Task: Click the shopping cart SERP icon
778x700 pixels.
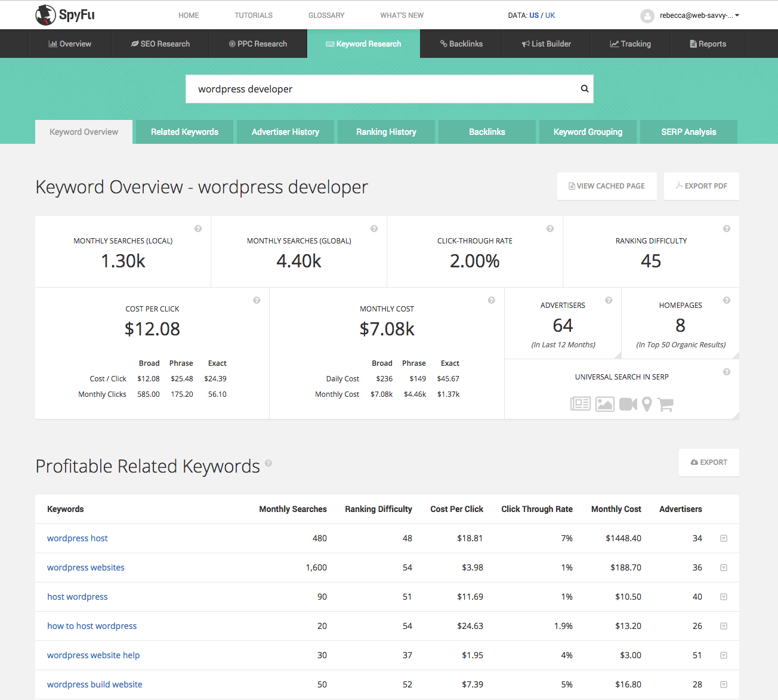Action: click(665, 404)
